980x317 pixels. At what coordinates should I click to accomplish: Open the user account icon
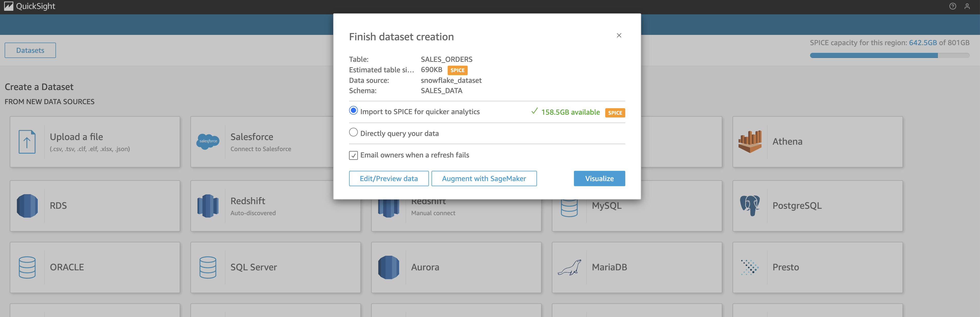pyautogui.click(x=967, y=6)
